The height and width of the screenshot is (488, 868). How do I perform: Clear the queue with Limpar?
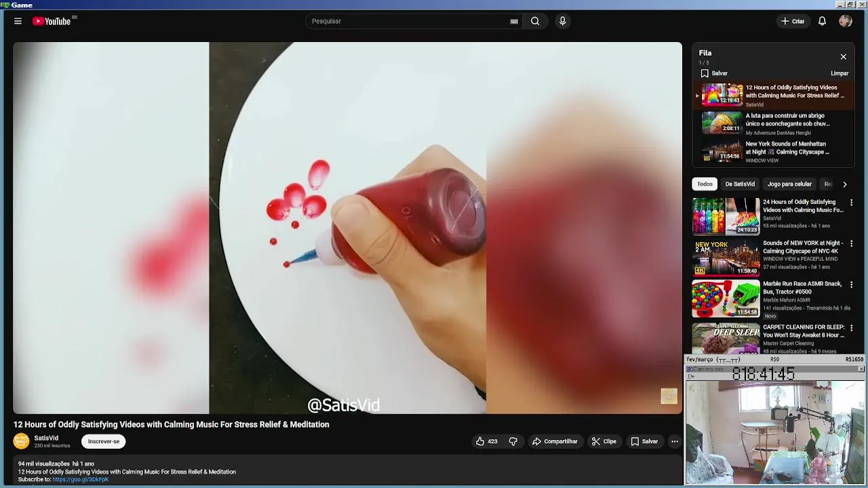point(840,73)
